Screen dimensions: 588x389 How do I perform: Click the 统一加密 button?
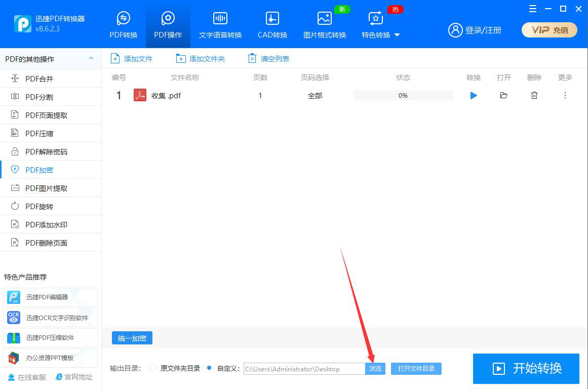pos(132,338)
